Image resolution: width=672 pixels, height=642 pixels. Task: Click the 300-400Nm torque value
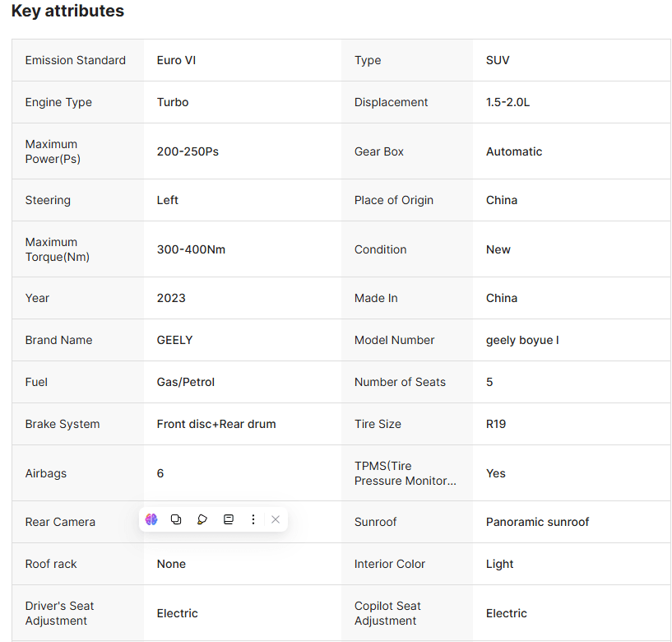[x=191, y=249]
